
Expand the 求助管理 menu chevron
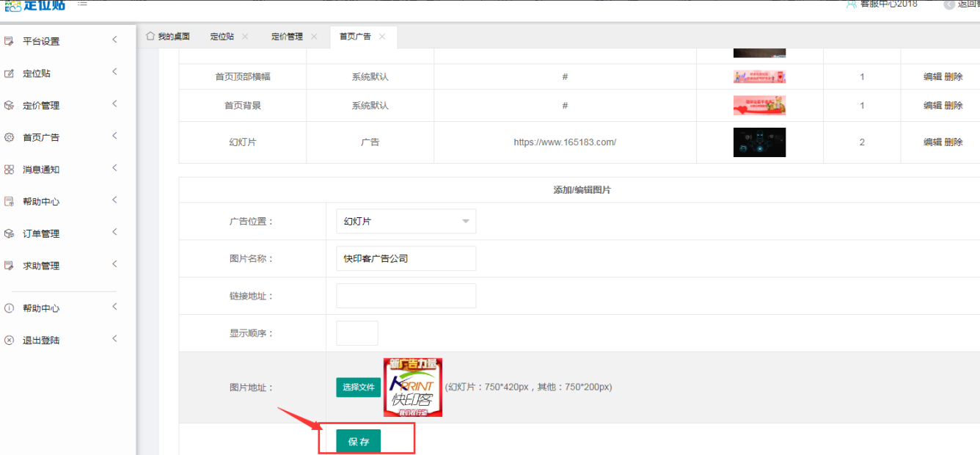pyautogui.click(x=114, y=264)
